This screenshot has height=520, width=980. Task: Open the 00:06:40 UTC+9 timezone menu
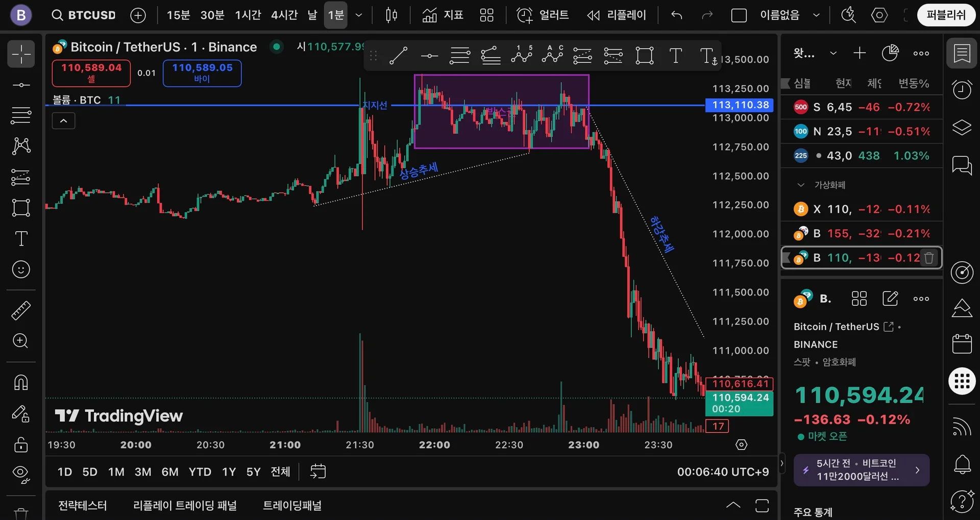click(x=723, y=472)
